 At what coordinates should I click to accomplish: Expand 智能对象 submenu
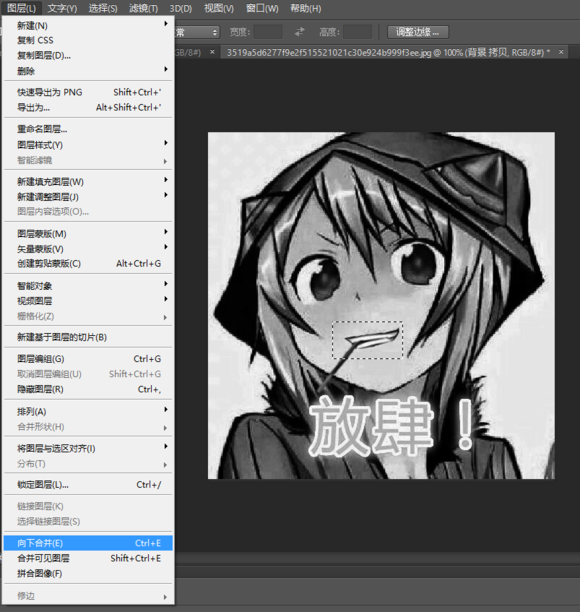click(88, 286)
